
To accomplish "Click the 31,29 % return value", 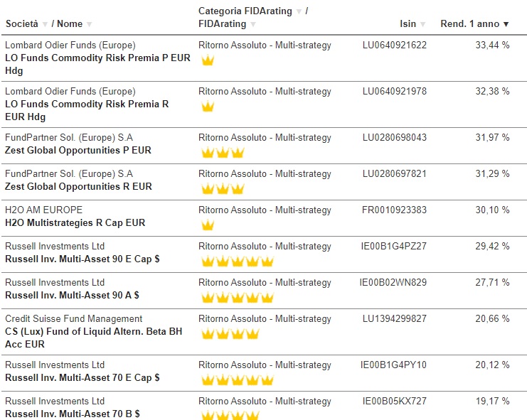I will coord(492,173).
